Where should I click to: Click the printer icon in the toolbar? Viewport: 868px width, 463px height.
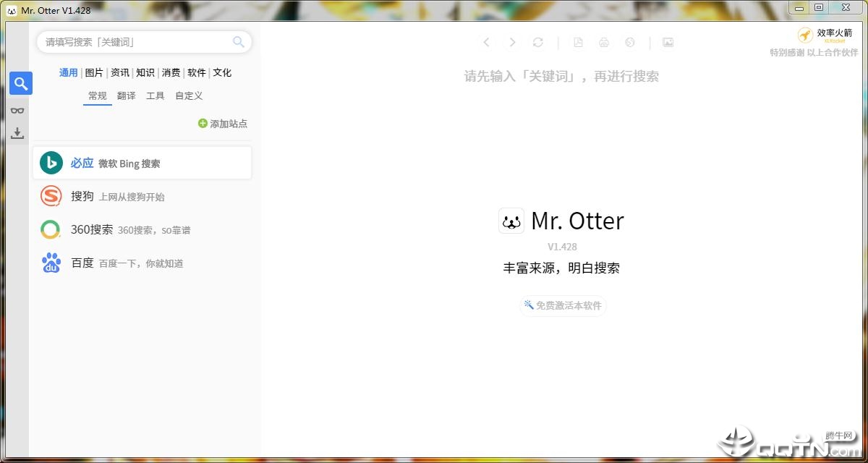[x=604, y=43]
